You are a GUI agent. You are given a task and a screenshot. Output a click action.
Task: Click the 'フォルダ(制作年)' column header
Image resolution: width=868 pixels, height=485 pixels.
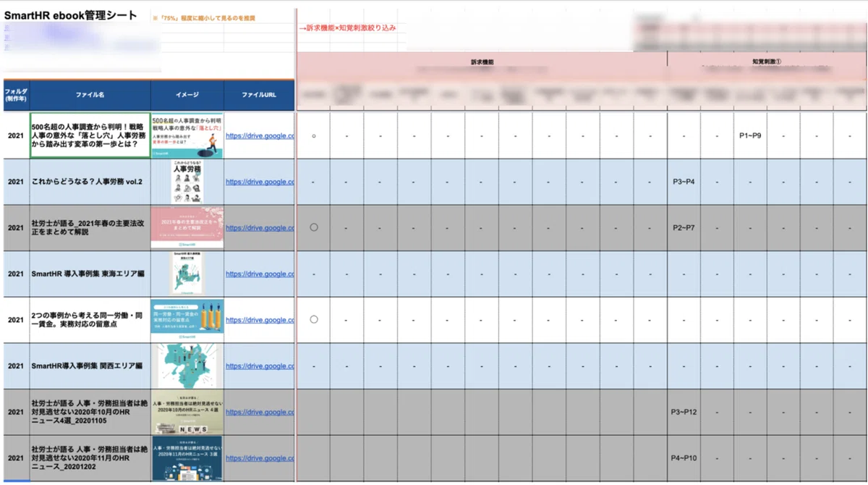tap(16, 95)
